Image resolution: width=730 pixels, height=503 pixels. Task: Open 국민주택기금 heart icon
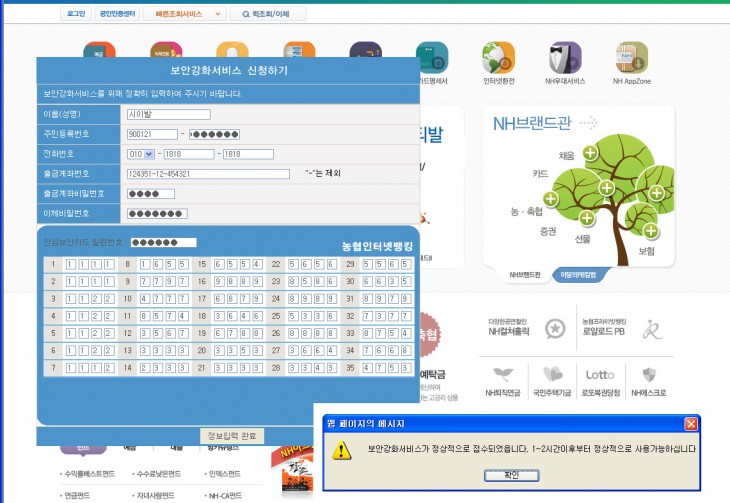pyautogui.click(x=552, y=374)
